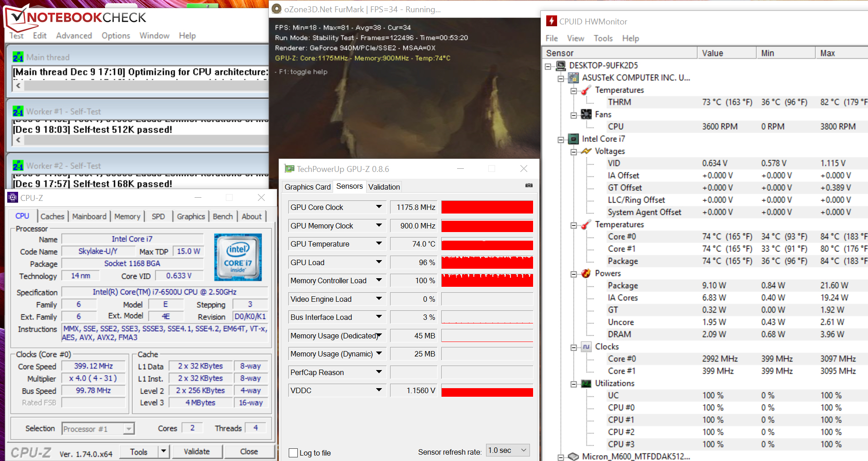Open the Prime95 Window menu

coord(154,35)
